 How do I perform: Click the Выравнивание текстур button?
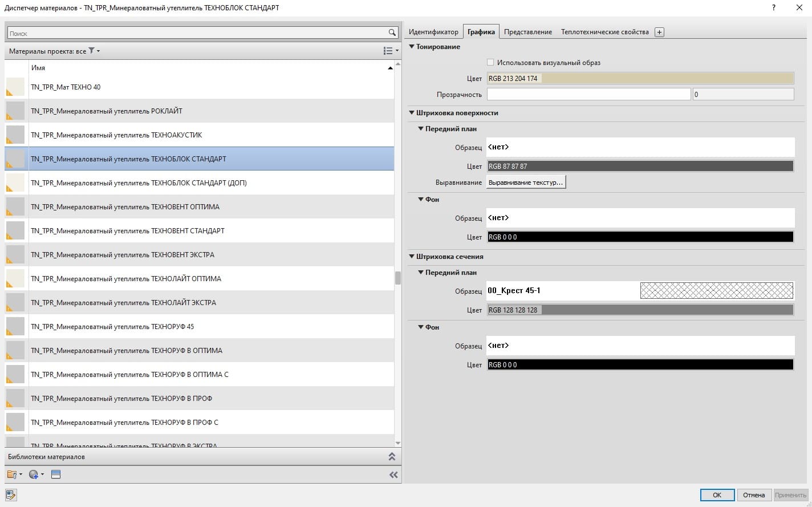(x=526, y=182)
